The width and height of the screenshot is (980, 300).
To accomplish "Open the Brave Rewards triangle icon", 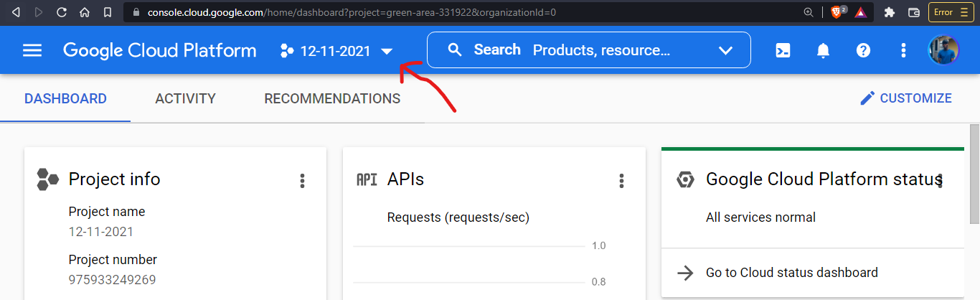I will click(860, 12).
